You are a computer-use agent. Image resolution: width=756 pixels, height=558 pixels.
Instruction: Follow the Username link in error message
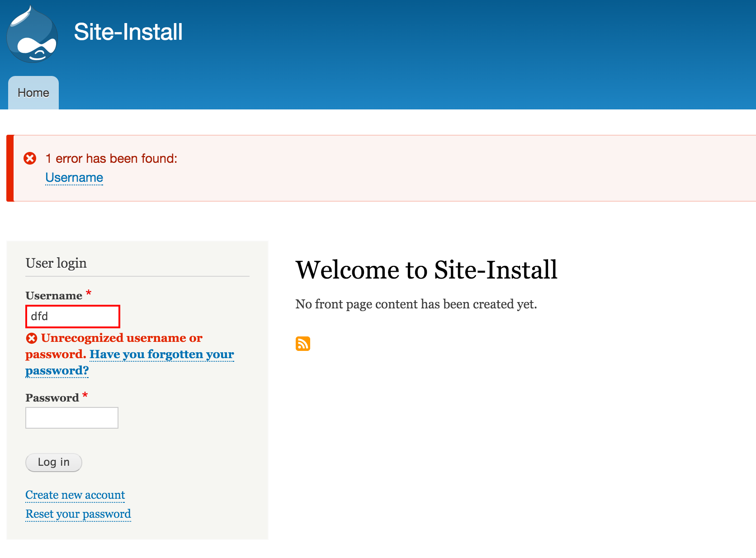74,178
